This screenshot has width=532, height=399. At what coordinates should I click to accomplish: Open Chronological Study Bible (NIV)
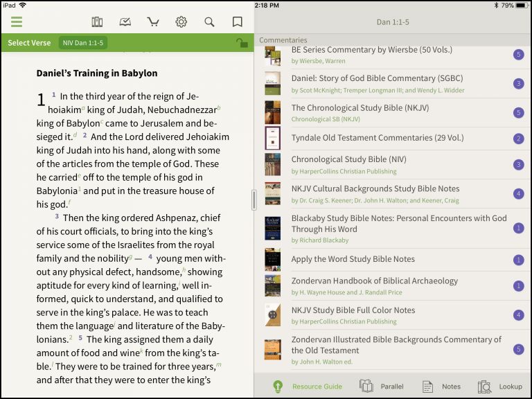point(393,165)
